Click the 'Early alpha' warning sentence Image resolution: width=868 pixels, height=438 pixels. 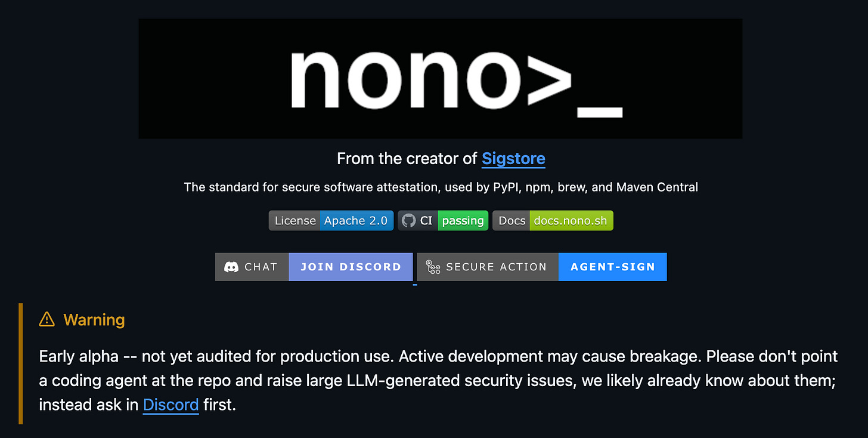tap(216, 356)
